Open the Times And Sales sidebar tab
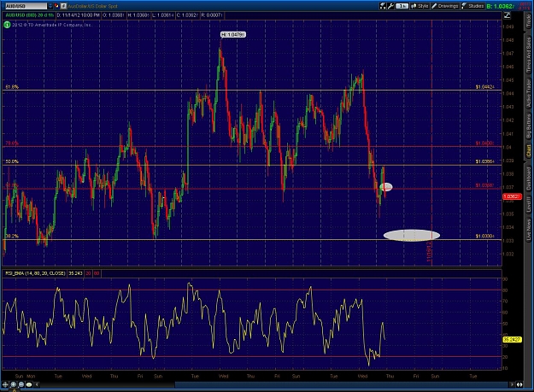The height and width of the screenshot is (392, 534). [x=528, y=55]
